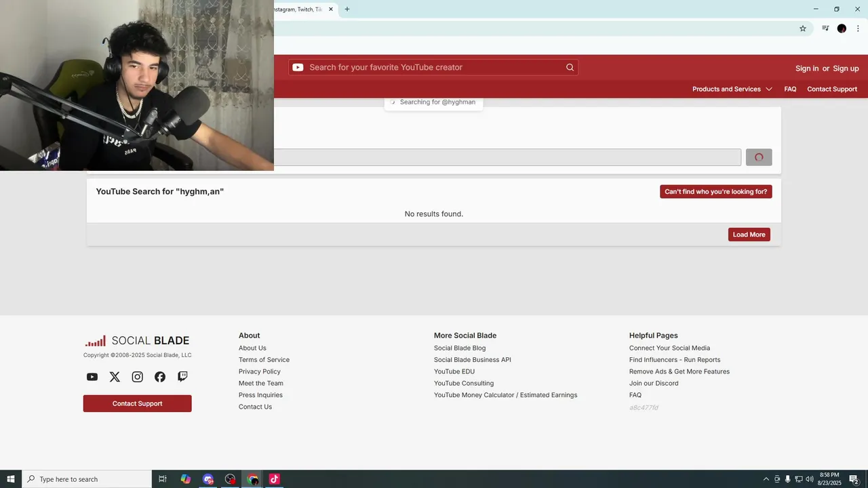Click the taskbar 'Type here to search' box

point(87,479)
